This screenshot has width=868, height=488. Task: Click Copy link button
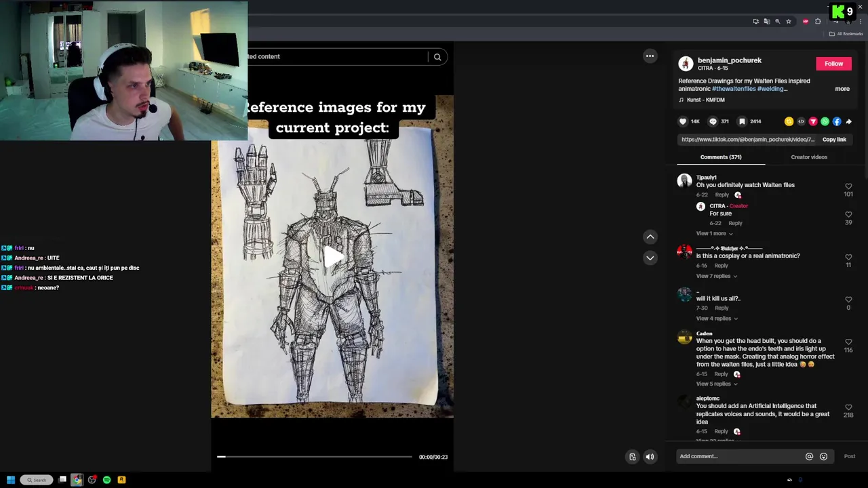(x=834, y=140)
